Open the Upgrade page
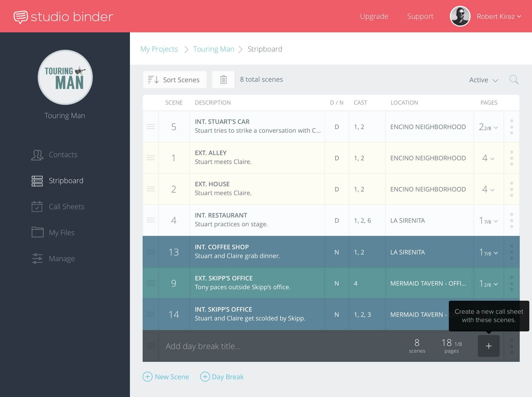532x397 pixels. pyautogui.click(x=374, y=16)
